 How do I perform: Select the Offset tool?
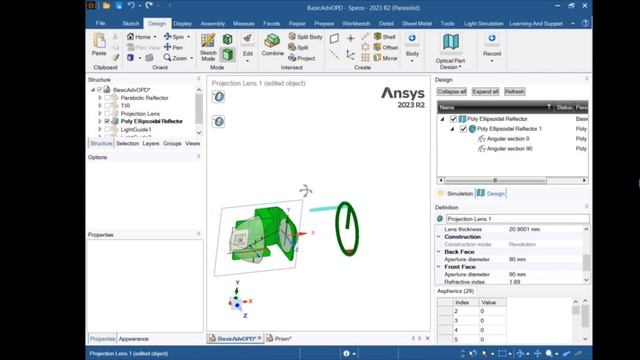coord(386,47)
